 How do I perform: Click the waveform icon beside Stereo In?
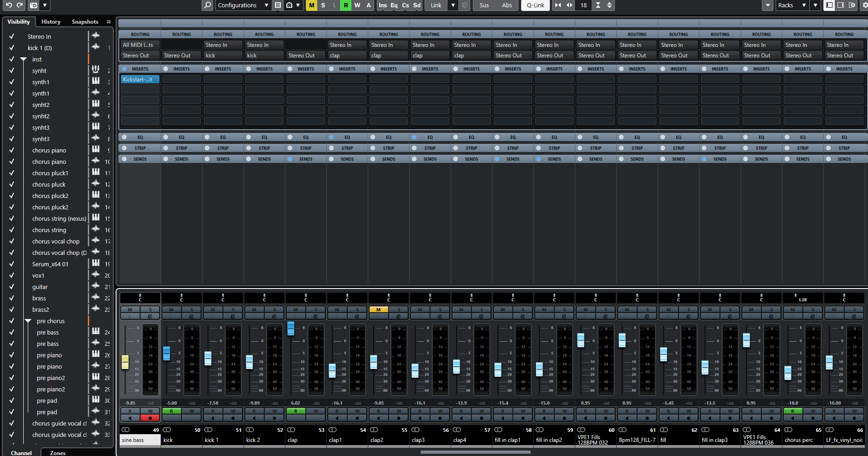pyautogui.click(x=96, y=35)
